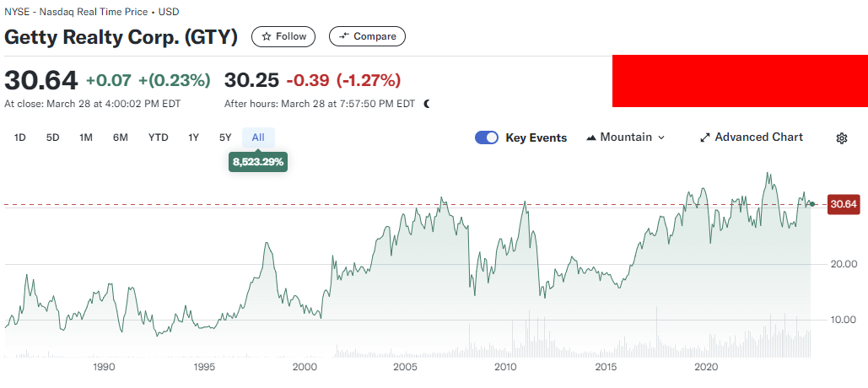Follow Getty Realty Corp. stock

[283, 36]
